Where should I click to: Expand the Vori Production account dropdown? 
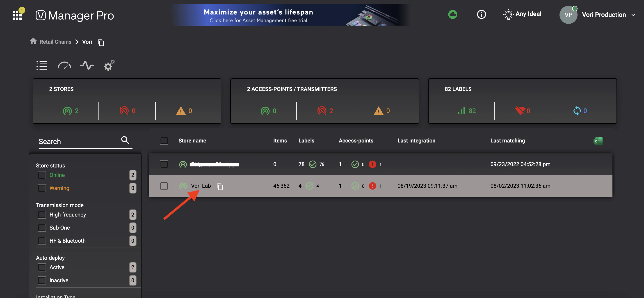(633, 15)
